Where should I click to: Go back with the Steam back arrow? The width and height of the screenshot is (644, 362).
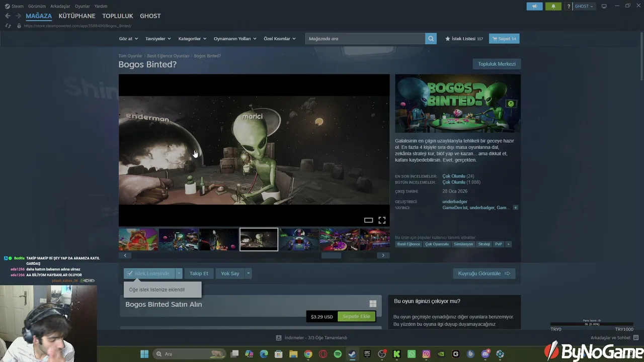pos(8,16)
